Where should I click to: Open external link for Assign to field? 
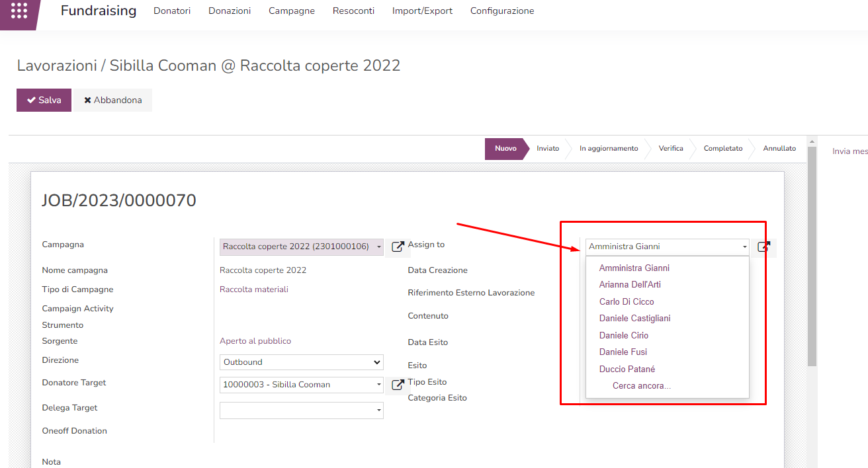point(763,247)
